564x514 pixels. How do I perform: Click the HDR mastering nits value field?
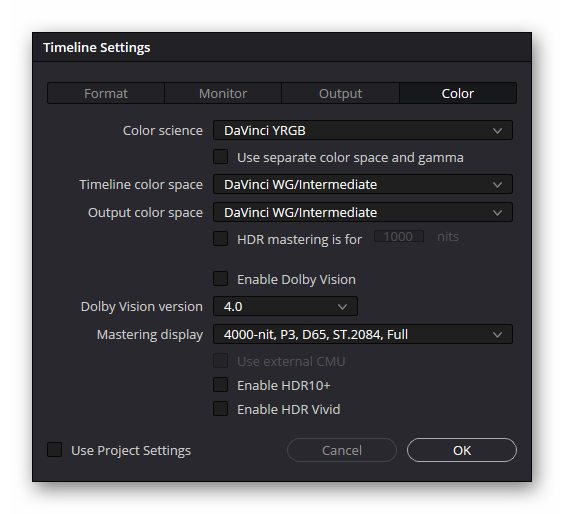tap(399, 237)
